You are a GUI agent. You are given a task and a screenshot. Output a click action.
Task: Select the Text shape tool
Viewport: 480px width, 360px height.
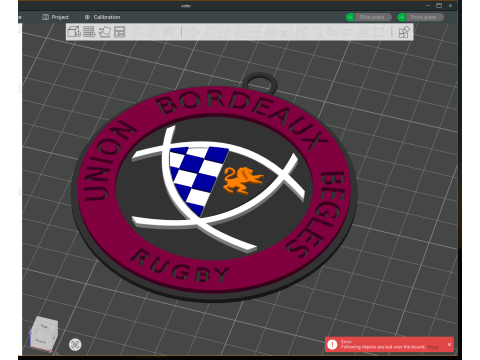click(x=316, y=32)
